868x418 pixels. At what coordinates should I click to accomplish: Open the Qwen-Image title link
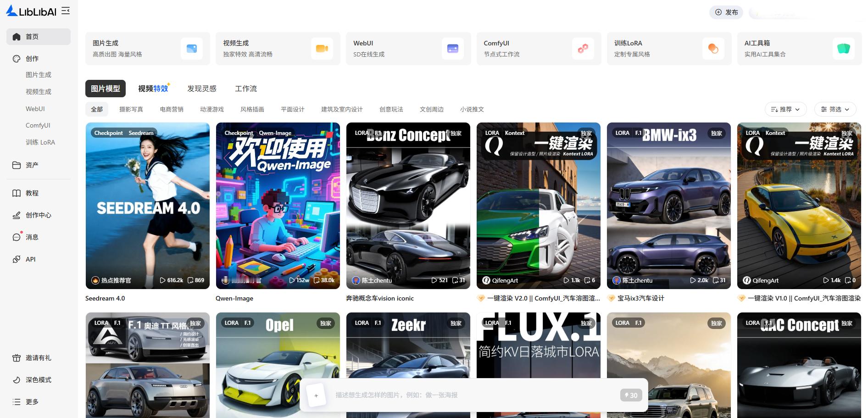(234, 298)
